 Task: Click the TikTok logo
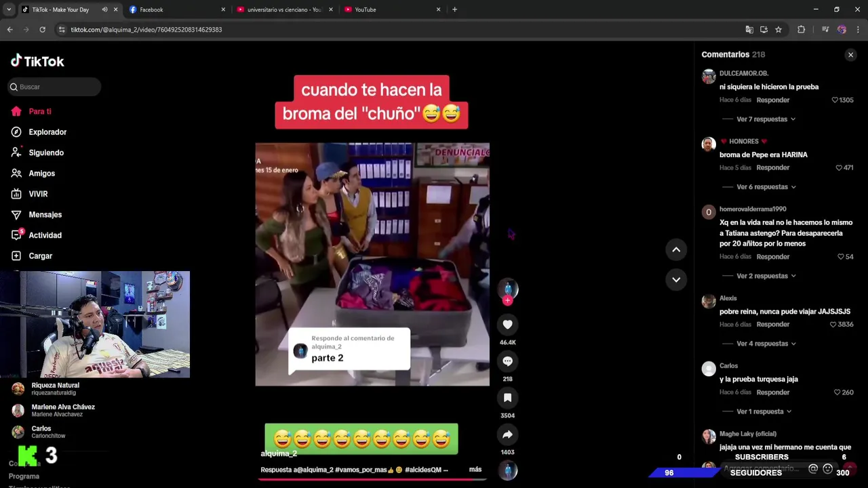(37, 61)
